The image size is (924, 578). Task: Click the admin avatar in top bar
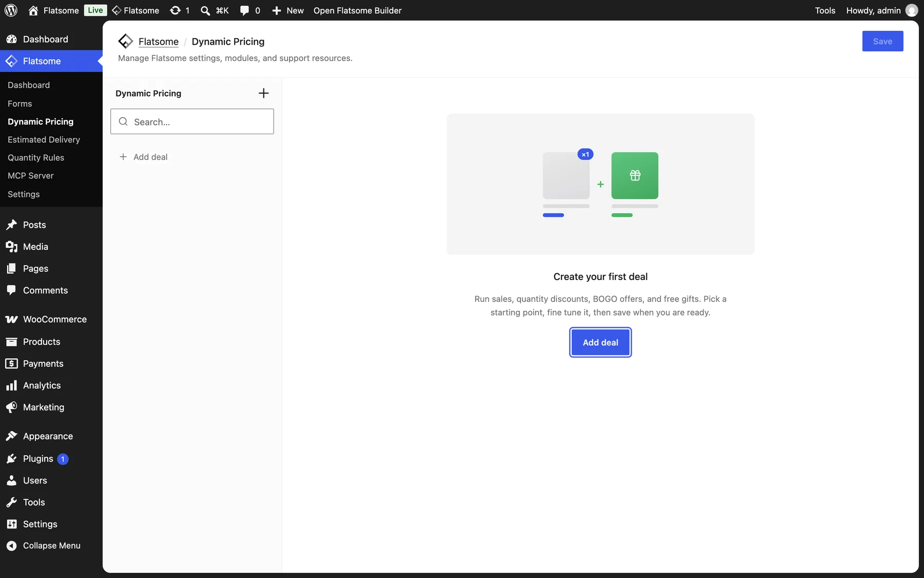click(x=912, y=10)
